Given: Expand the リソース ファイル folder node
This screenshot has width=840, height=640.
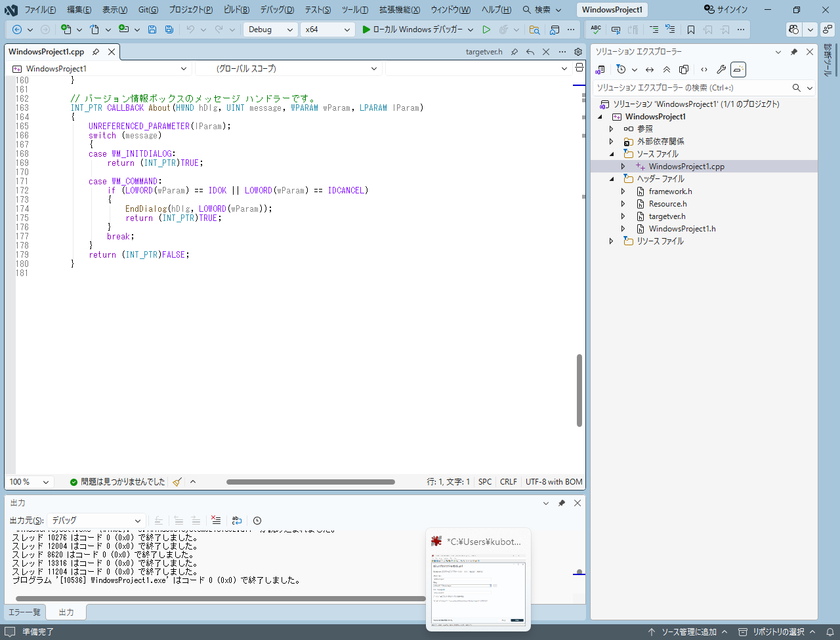Looking at the screenshot, I should [612, 241].
